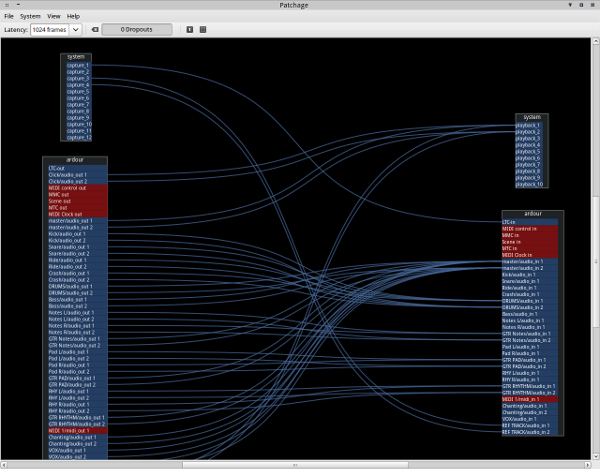Click the 1024 frames latency field

(x=50, y=29)
